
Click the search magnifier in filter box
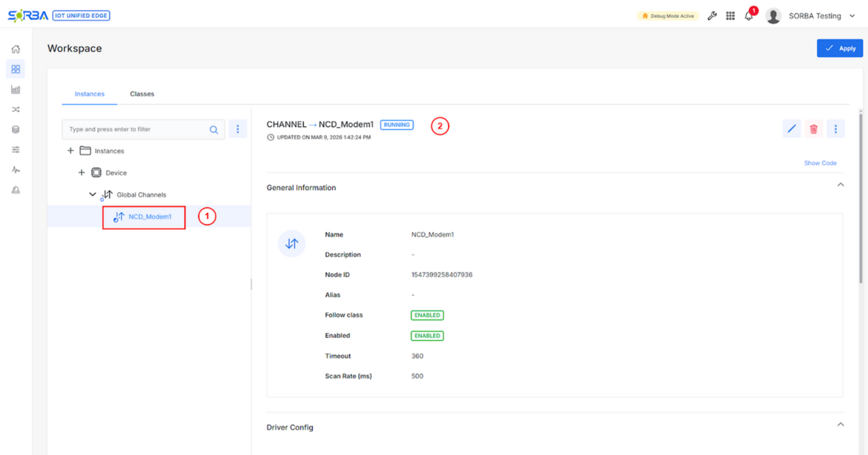[x=214, y=129]
